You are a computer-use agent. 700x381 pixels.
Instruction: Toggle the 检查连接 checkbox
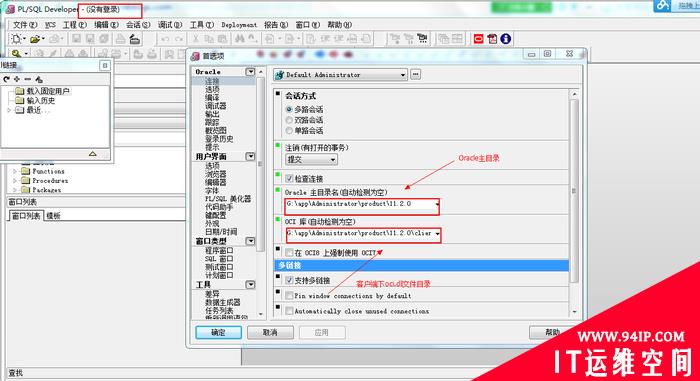tap(289, 179)
